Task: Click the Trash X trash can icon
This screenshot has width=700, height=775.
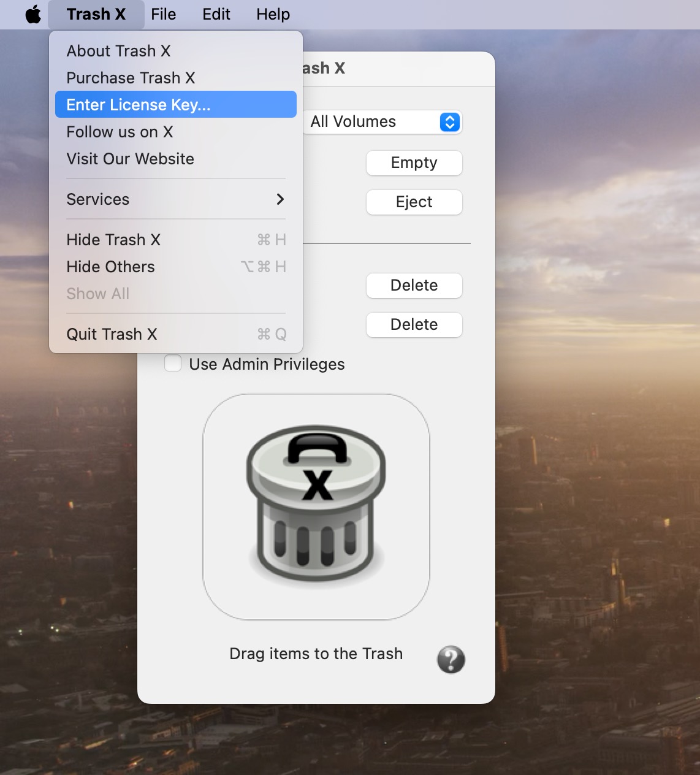Action: pos(316,506)
